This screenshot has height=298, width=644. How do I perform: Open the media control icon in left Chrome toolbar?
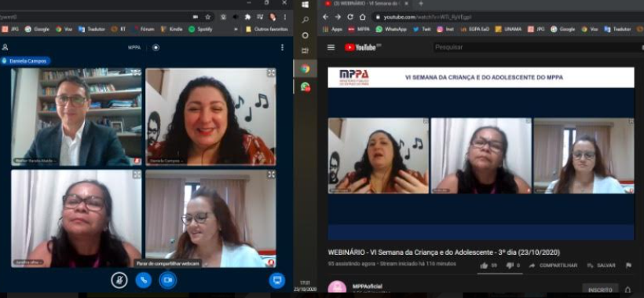point(260,17)
